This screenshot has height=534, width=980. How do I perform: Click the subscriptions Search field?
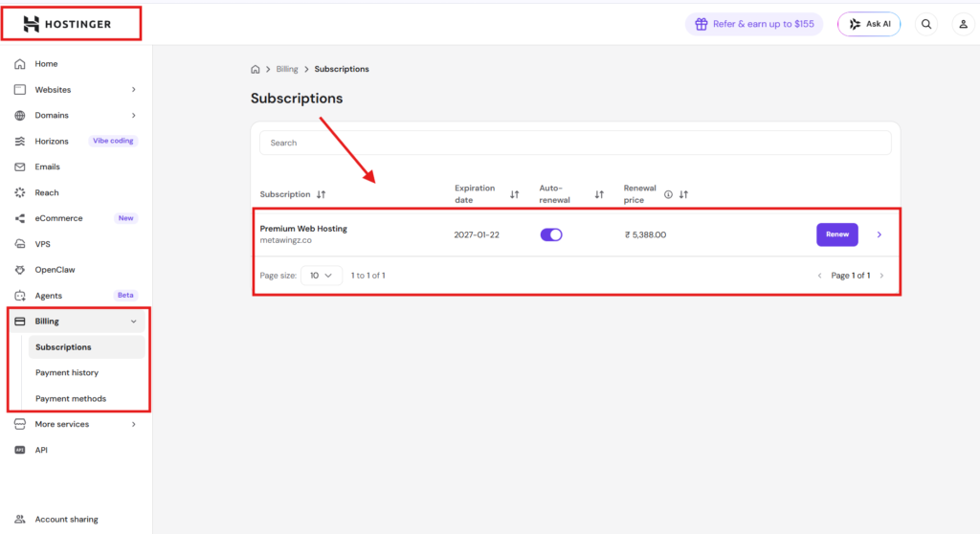[575, 143]
